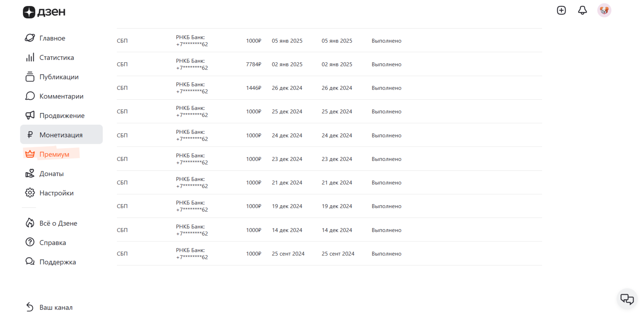The image size is (644, 315).
Task: Click the Статистика bar chart icon
Action: (x=30, y=57)
